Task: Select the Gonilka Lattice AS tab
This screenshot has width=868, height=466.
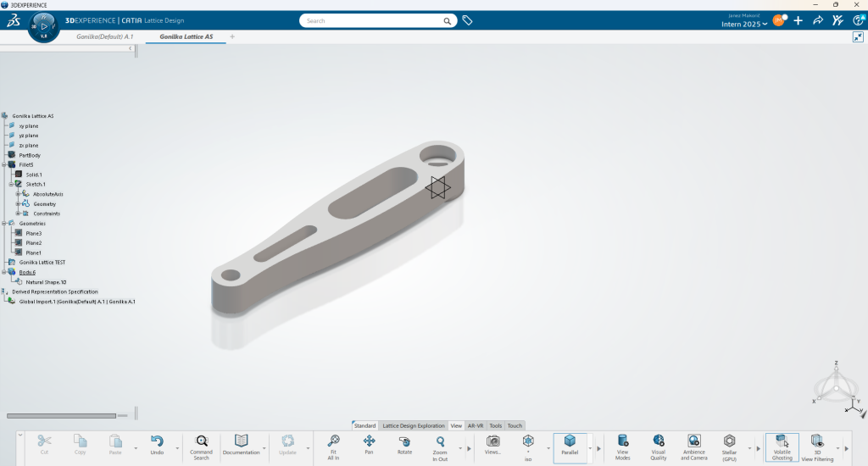Action: (x=186, y=36)
